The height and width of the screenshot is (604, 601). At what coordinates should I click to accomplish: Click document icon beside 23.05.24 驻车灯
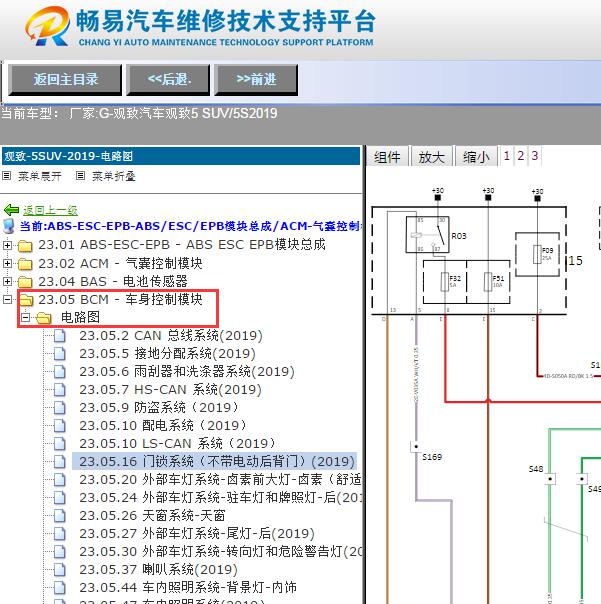point(60,498)
